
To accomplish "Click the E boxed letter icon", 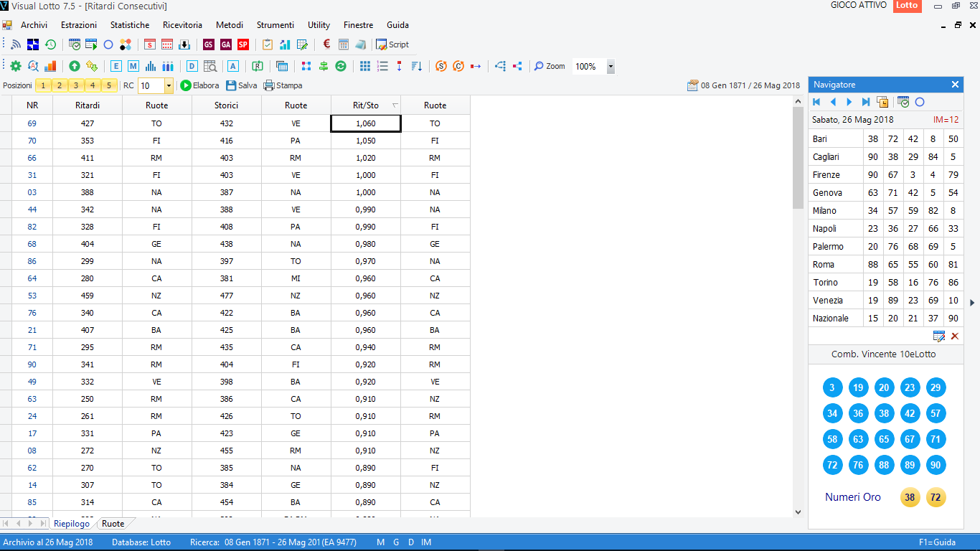I will pyautogui.click(x=116, y=66).
